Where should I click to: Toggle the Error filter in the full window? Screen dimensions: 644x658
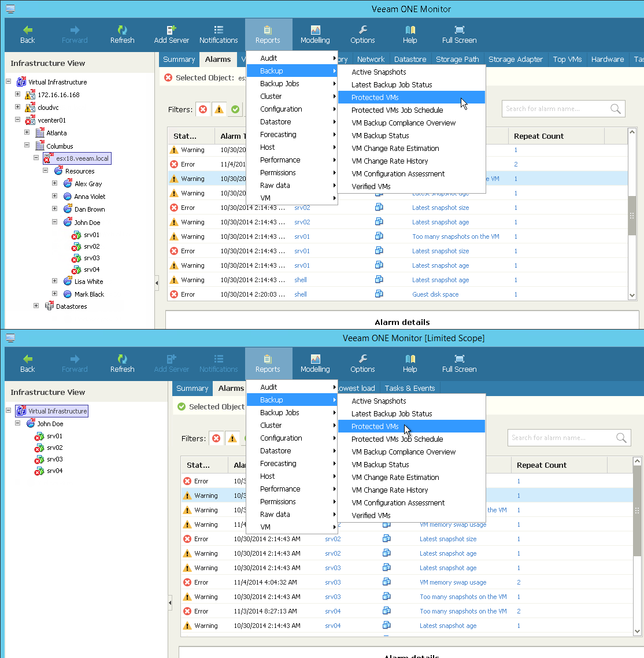(x=203, y=109)
